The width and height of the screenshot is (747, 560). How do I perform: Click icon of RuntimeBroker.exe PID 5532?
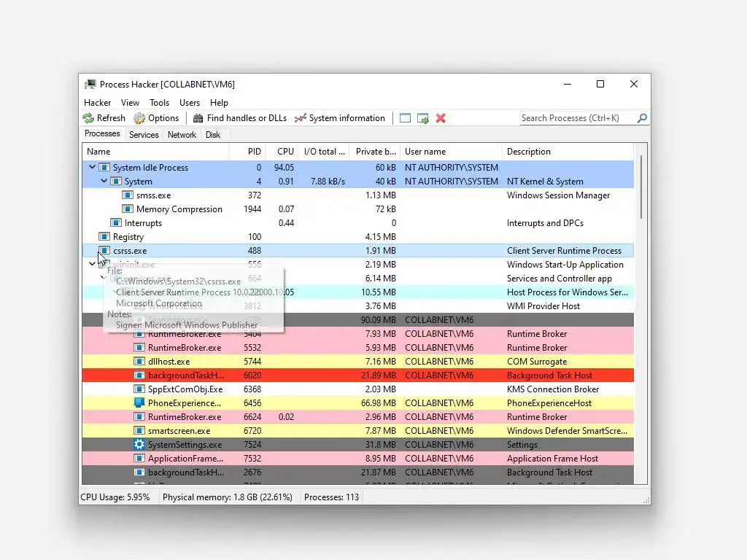click(139, 348)
